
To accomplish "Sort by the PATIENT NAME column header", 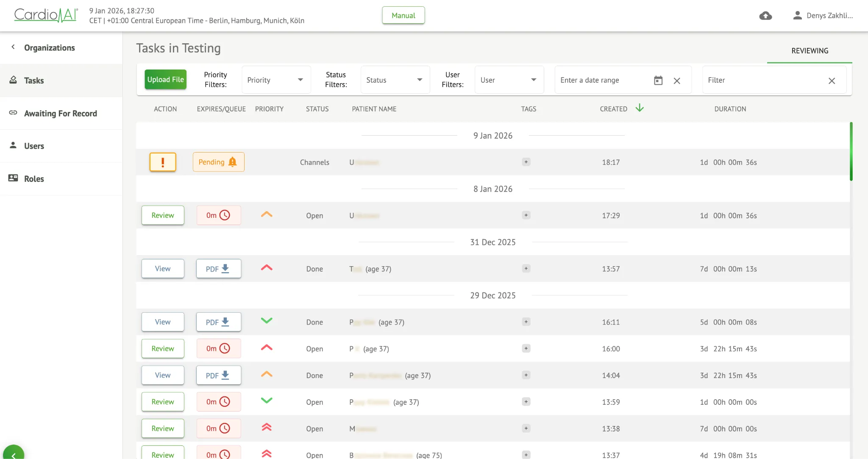I will [374, 109].
